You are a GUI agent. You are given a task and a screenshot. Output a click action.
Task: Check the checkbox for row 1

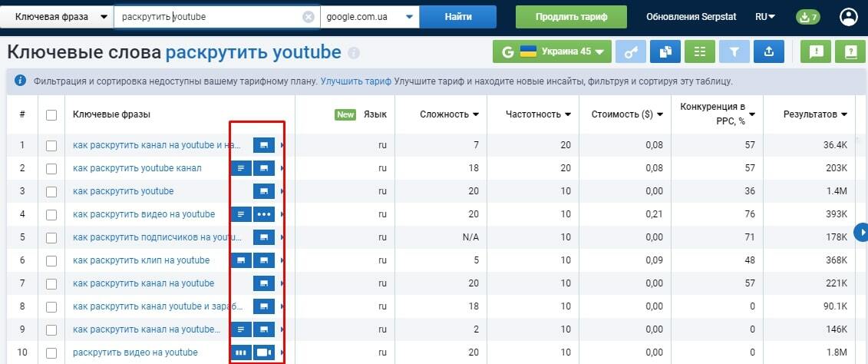51,146
